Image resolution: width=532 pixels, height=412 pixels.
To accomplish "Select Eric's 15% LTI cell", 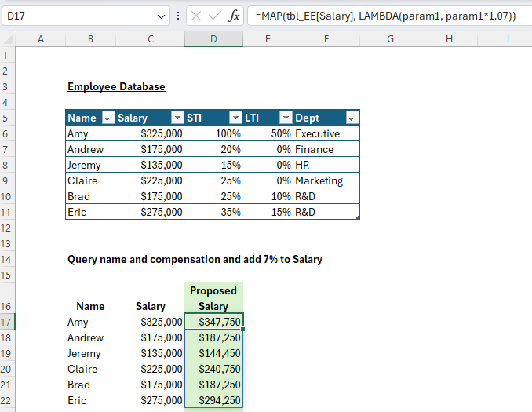I will pyautogui.click(x=268, y=212).
